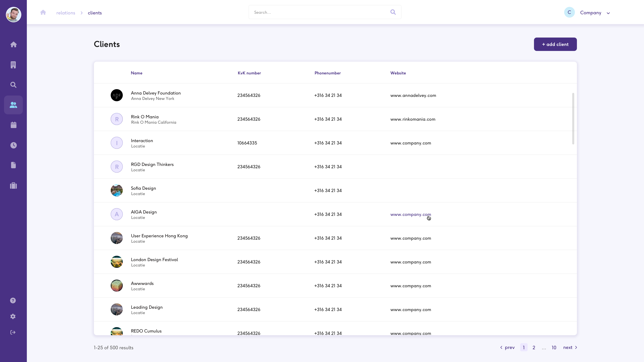Open the building companies icon in sidebar

coord(13,65)
